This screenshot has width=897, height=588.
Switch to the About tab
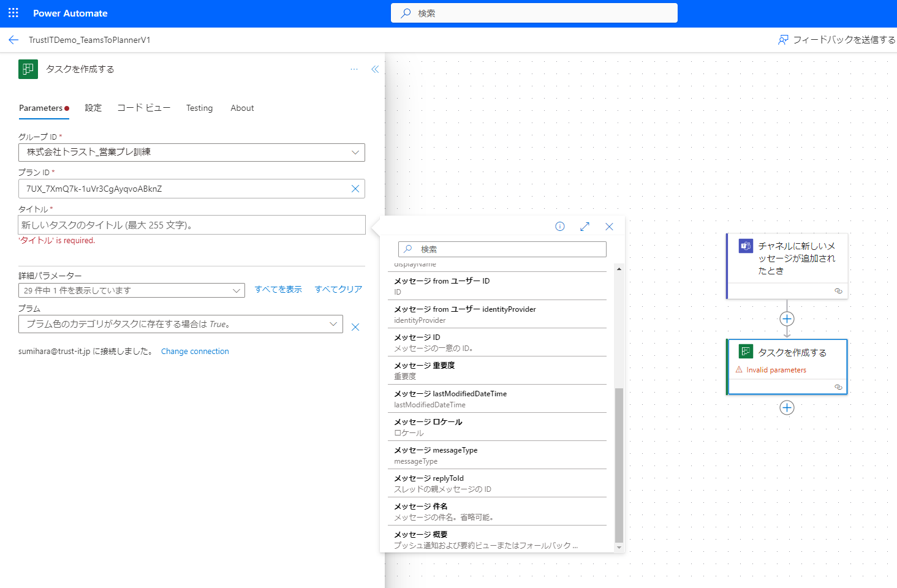242,108
